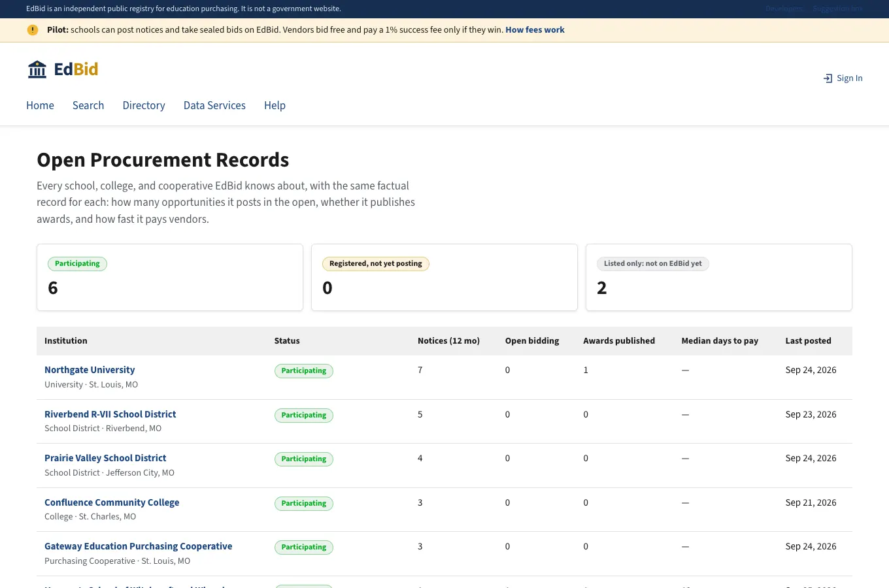Open Gateway Education Purchasing Cooperative record
The width and height of the screenshot is (889, 588).
[x=138, y=546]
